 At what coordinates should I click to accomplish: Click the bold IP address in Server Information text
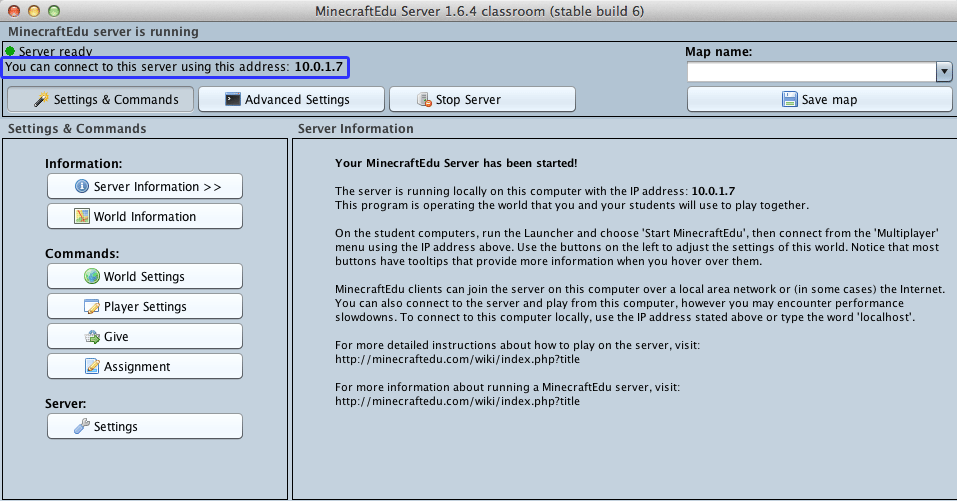pyautogui.click(x=713, y=191)
